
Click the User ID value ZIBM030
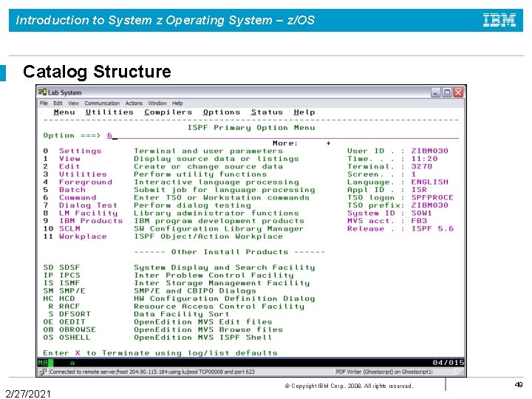429,151
